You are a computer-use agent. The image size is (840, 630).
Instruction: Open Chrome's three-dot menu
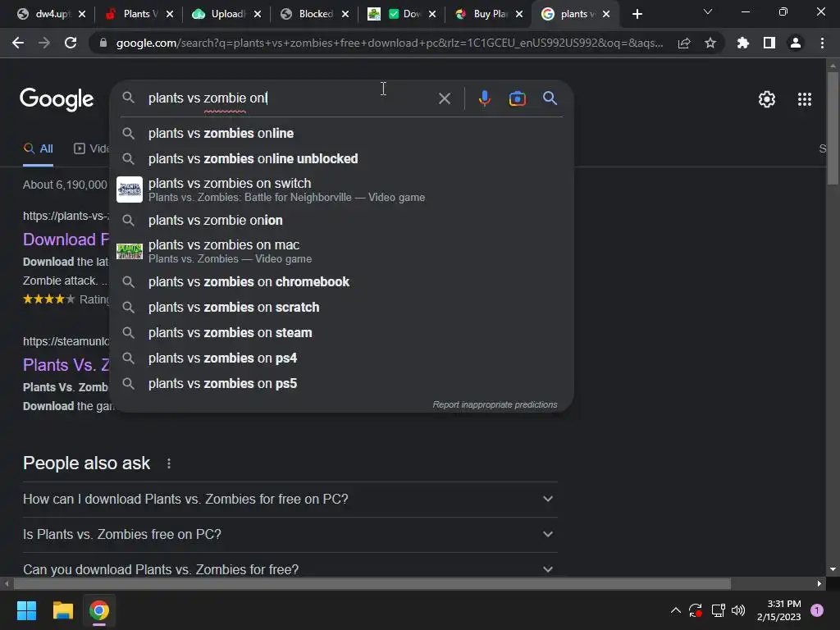tap(822, 43)
